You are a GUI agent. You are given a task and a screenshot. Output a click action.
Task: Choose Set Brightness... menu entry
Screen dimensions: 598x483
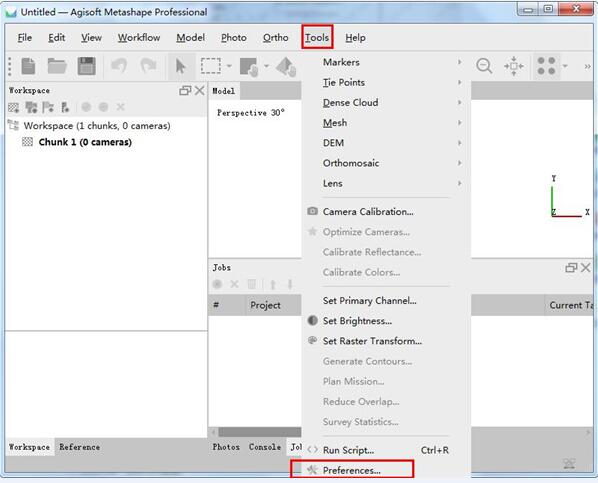point(385,321)
